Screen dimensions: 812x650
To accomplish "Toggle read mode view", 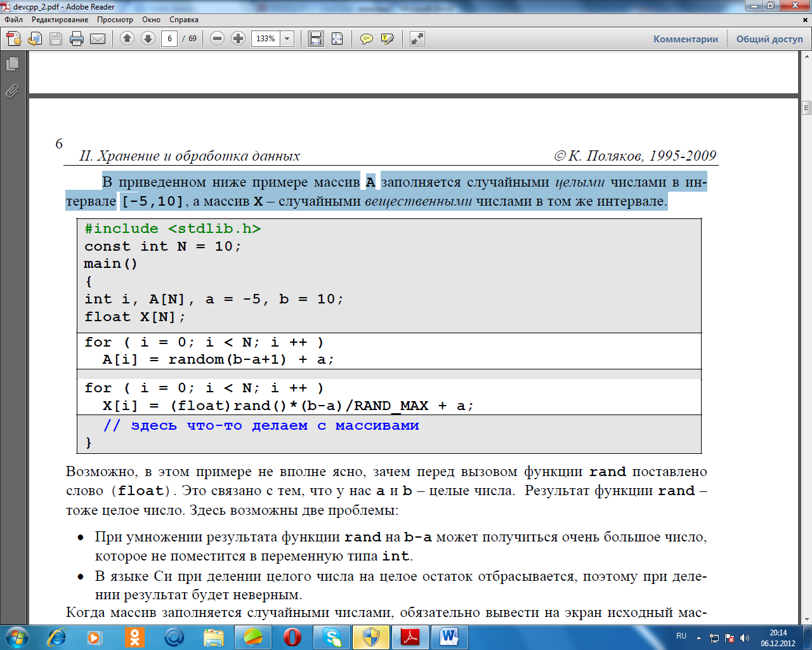I will coord(417,39).
